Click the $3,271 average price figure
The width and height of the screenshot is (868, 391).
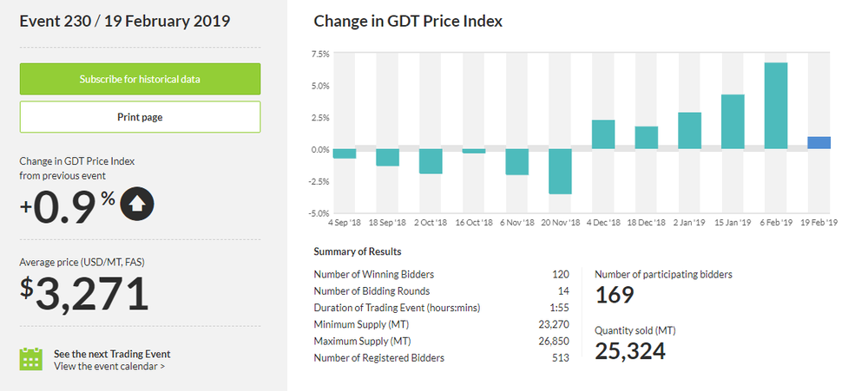[x=85, y=294]
